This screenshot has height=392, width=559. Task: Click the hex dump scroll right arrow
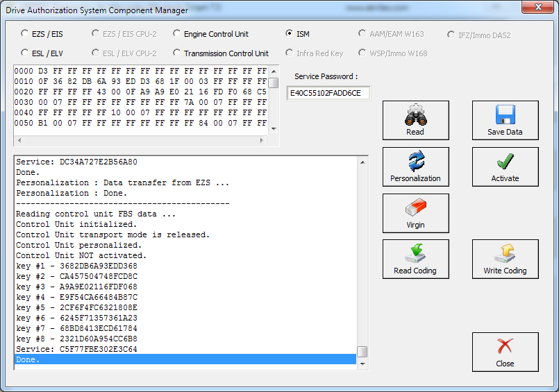coord(262,140)
